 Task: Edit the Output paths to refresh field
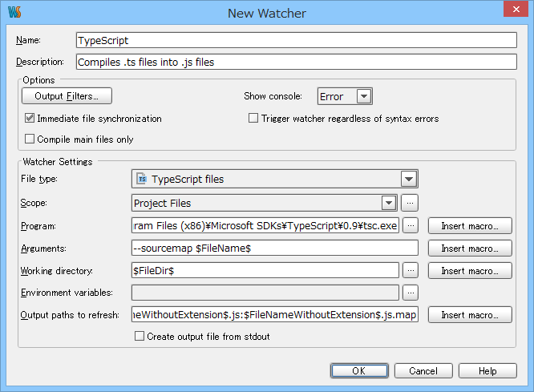pyautogui.click(x=275, y=314)
